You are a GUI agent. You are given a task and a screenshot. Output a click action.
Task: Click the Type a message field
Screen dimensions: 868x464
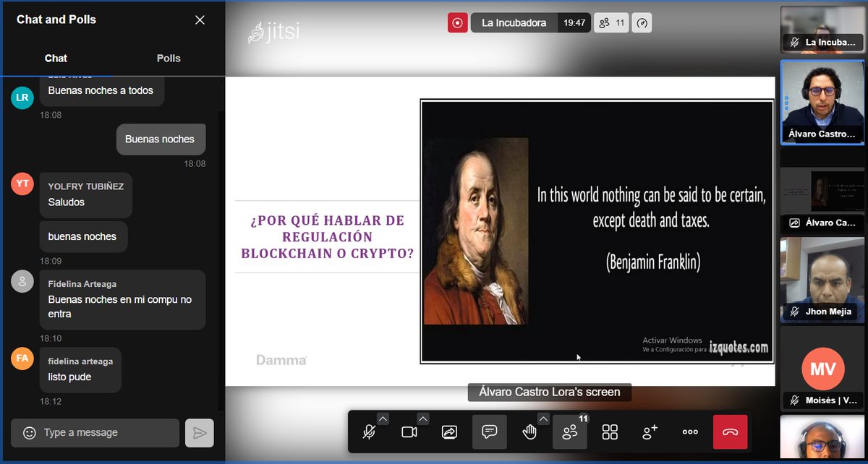pos(95,433)
